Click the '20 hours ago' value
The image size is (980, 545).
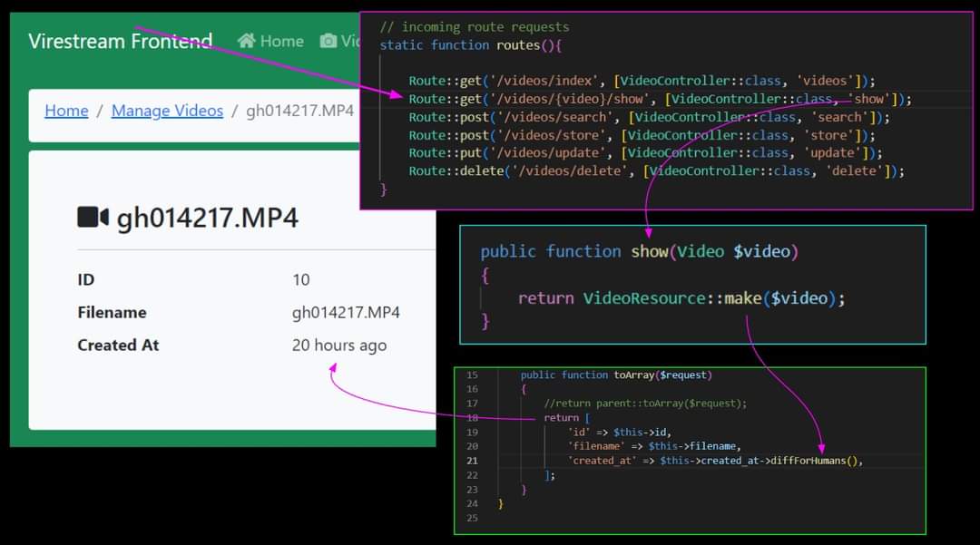click(x=339, y=345)
